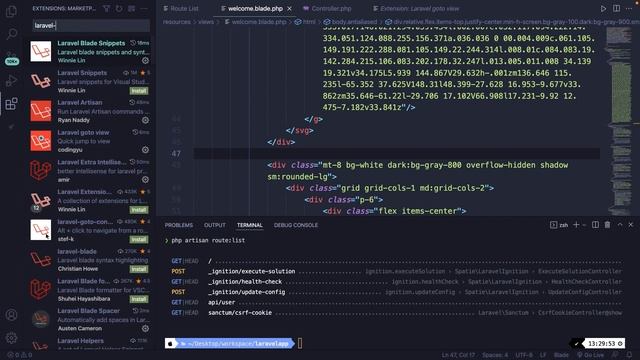Open the new terminal launch profile dropdown
Screen dimensions: 640x360
click(584, 225)
